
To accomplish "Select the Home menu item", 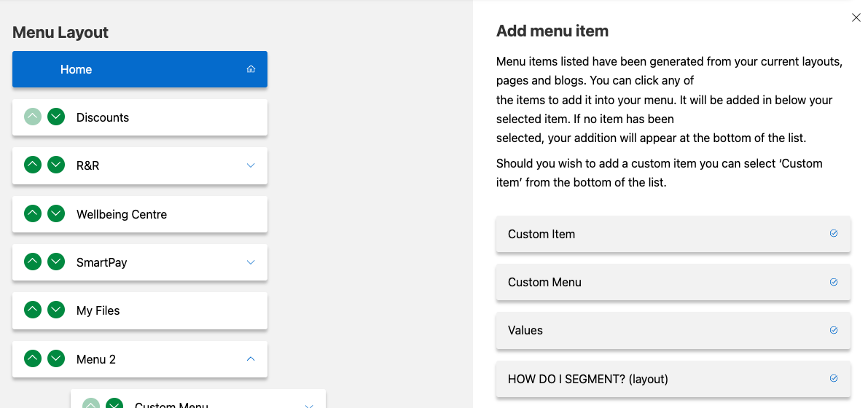I will tap(140, 69).
